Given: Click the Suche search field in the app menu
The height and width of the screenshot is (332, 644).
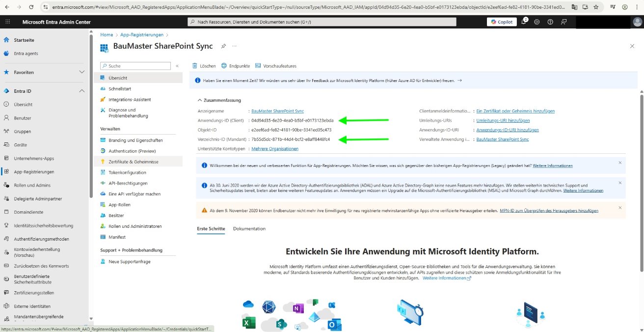Looking at the screenshot, I should [x=135, y=65].
